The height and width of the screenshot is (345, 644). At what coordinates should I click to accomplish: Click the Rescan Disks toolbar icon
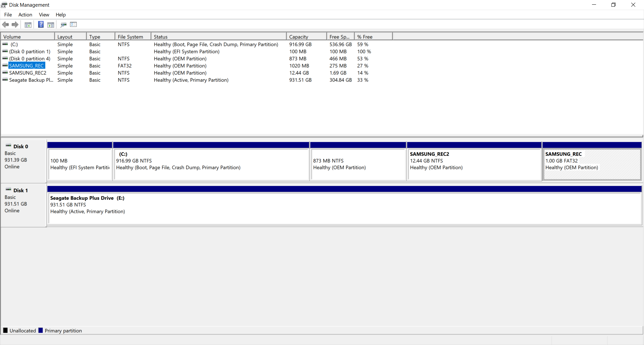63,24
